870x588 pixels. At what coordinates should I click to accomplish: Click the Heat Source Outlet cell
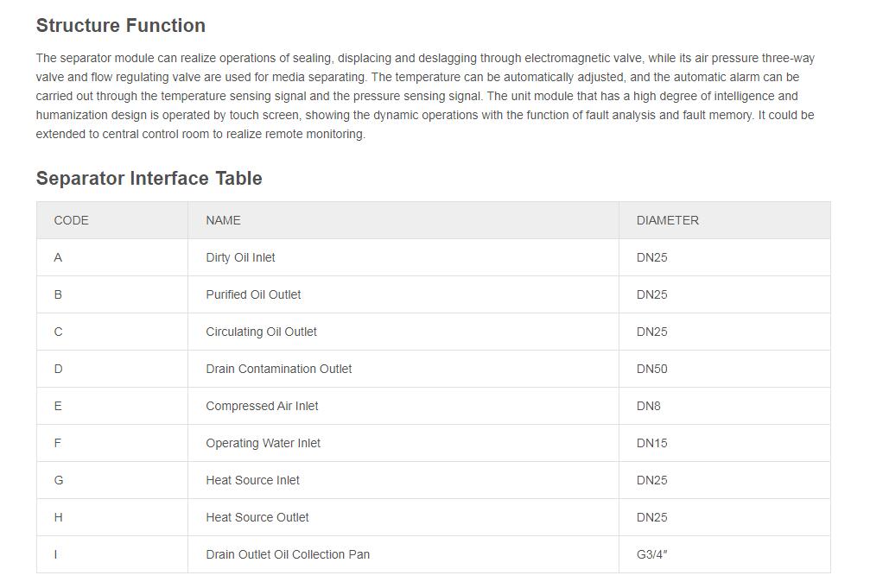point(257,517)
